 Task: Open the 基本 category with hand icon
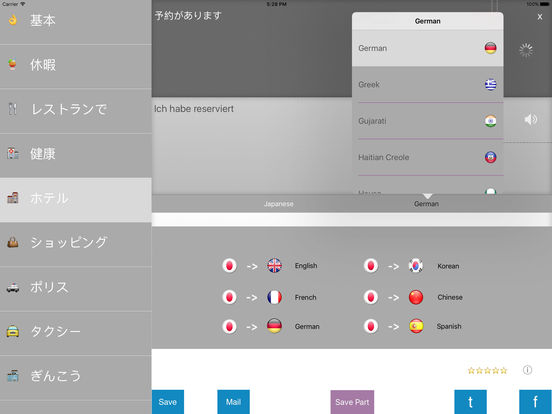coord(76,22)
